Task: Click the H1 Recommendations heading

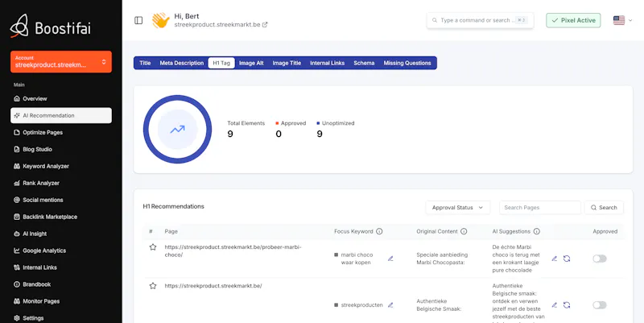Action: tap(173, 206)
